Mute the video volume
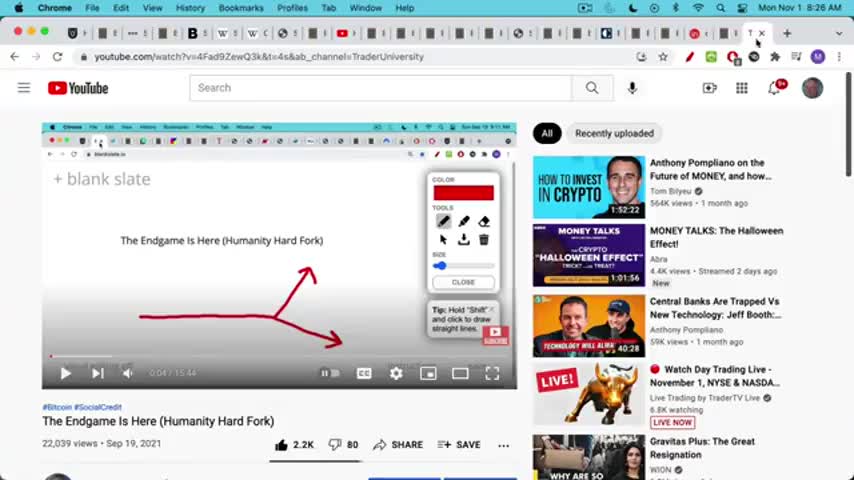 (x=127, y=373)
